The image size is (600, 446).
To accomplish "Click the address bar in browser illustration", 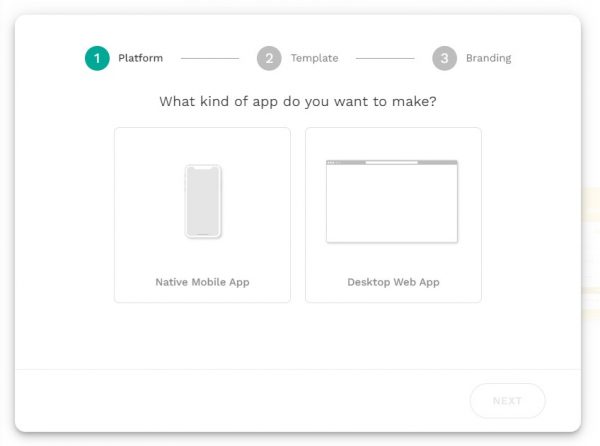I will pos(392,162).
